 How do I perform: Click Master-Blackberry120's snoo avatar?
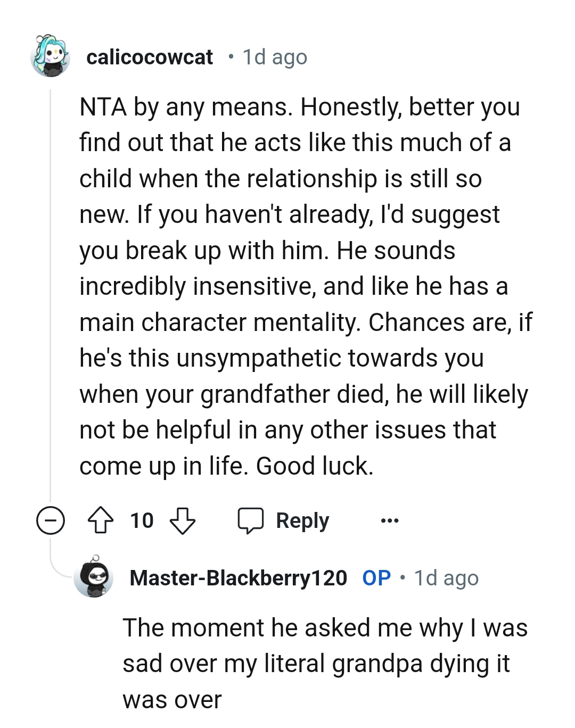[x=94, y=578]
